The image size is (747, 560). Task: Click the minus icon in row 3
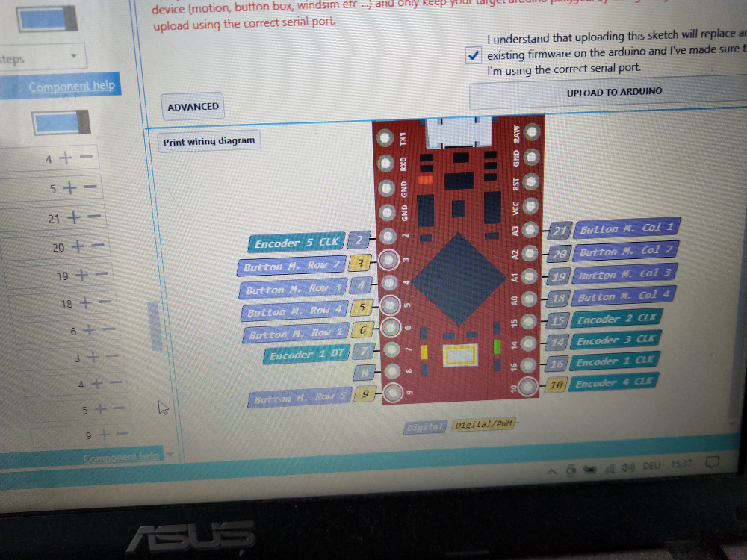[x=113, y=356]
